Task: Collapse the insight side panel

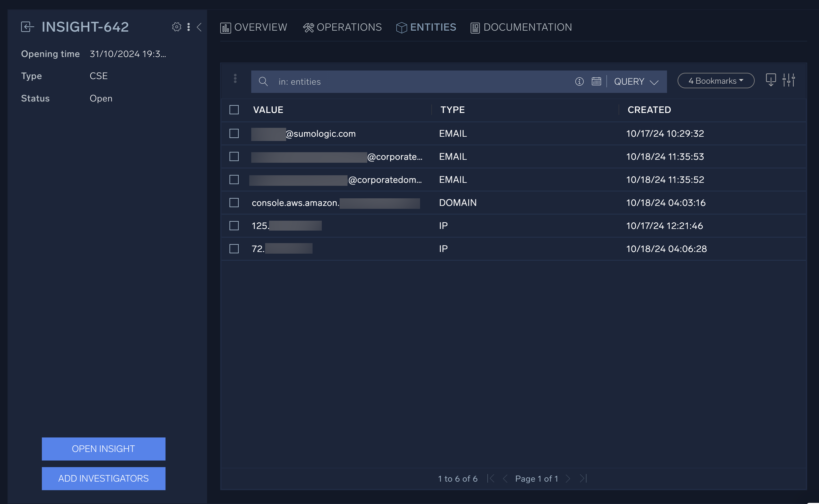Action: [x=199, y=28]
